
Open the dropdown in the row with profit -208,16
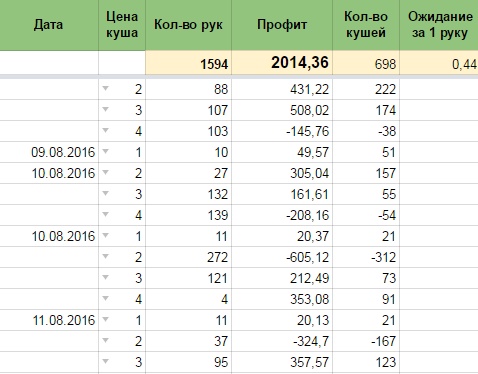coord(106,214)
